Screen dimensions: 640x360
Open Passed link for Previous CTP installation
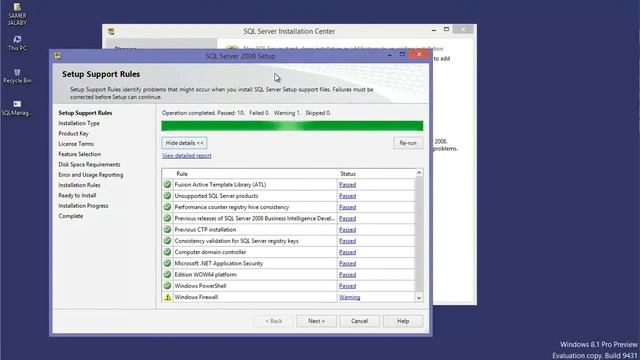pyautogui.click(x=347, y=229)
